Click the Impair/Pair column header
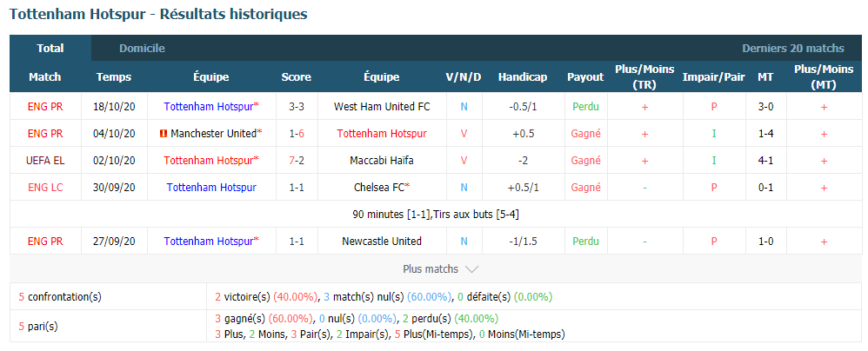Viewport: 868px width, 351px height. (x=713, y=76)
